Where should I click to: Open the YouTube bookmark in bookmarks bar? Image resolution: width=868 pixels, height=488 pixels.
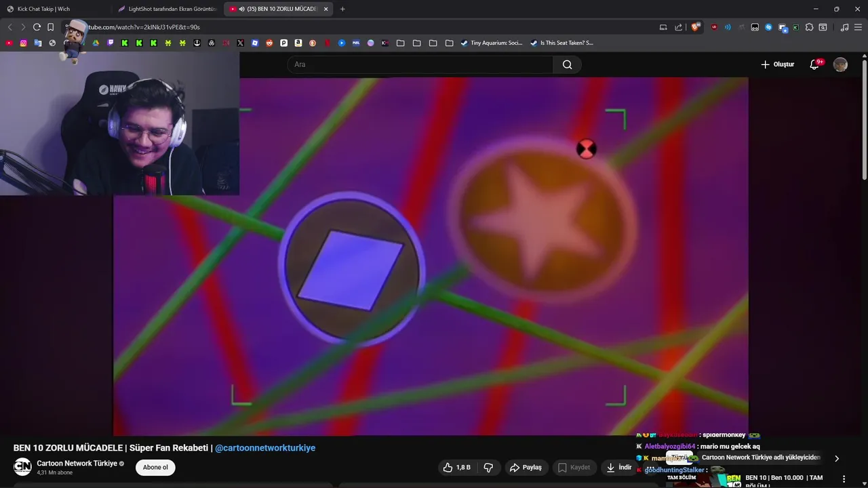coord(9,43)
